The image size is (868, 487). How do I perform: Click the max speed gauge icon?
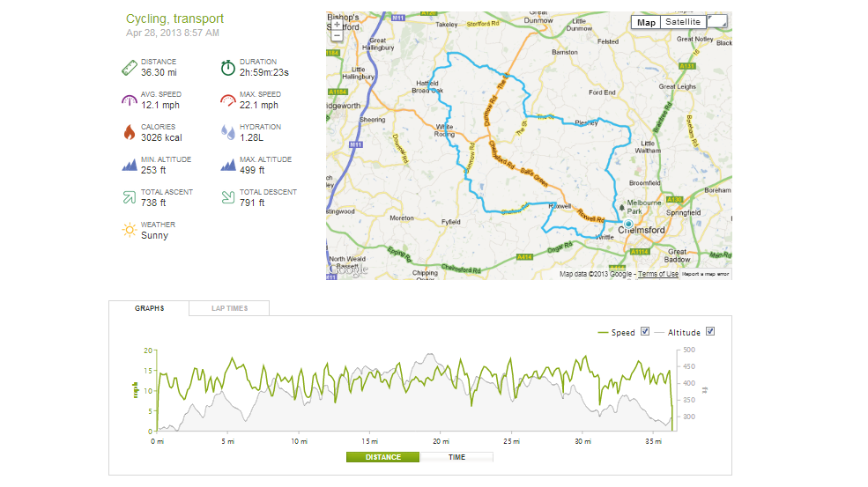[x=227, y=100]
